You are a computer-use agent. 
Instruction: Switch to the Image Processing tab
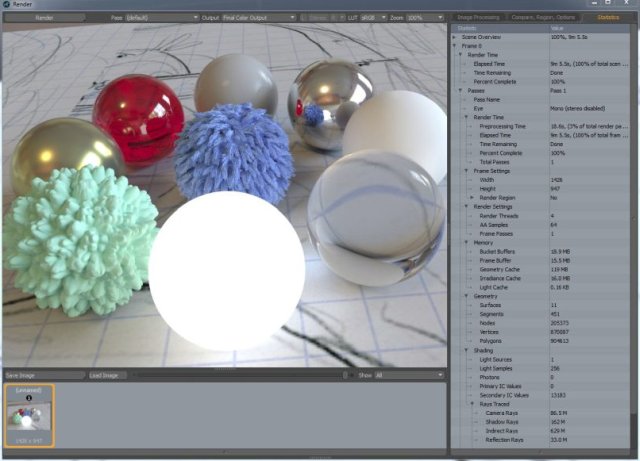[478, 17]
